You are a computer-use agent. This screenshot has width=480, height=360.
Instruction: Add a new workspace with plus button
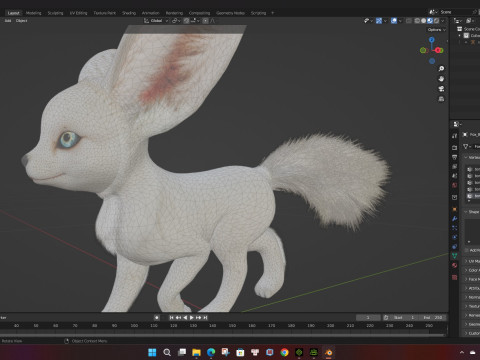[x=272, y=13]
